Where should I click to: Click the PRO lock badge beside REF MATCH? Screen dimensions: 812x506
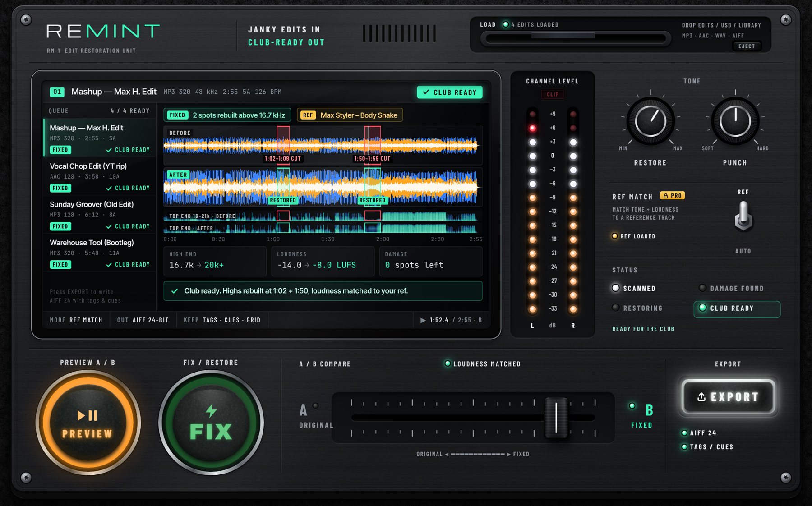[x=673, y=196]
